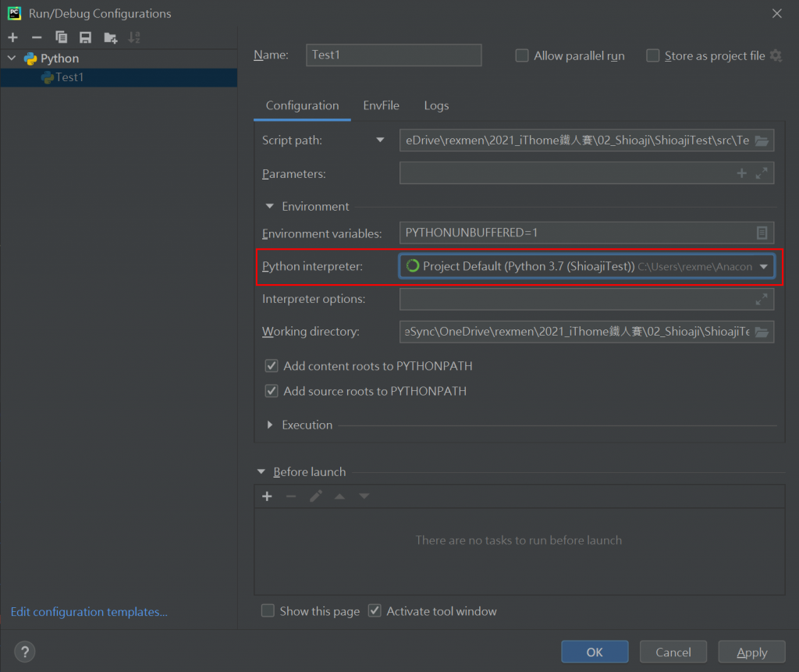Image resolution: width=799 pixels, height=672 pixels.
Task: Collapse the Before launch section
Action: point(261,472)
